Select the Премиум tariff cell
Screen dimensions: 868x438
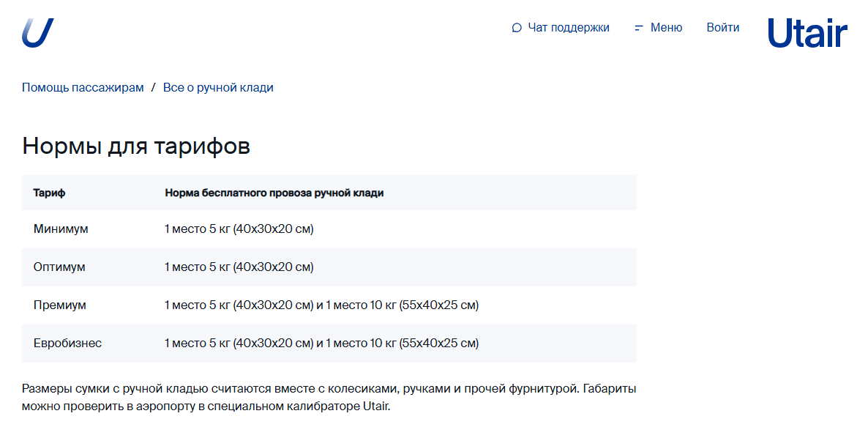[x=60, y=305]
